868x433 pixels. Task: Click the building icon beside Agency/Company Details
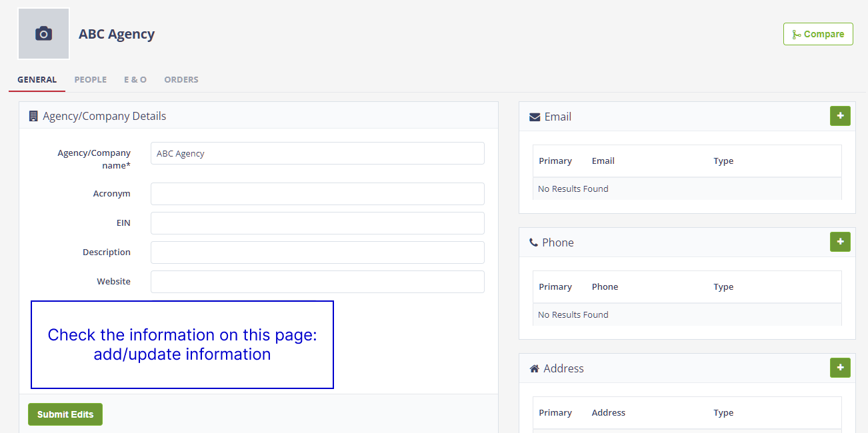click(x=33, y=116)
